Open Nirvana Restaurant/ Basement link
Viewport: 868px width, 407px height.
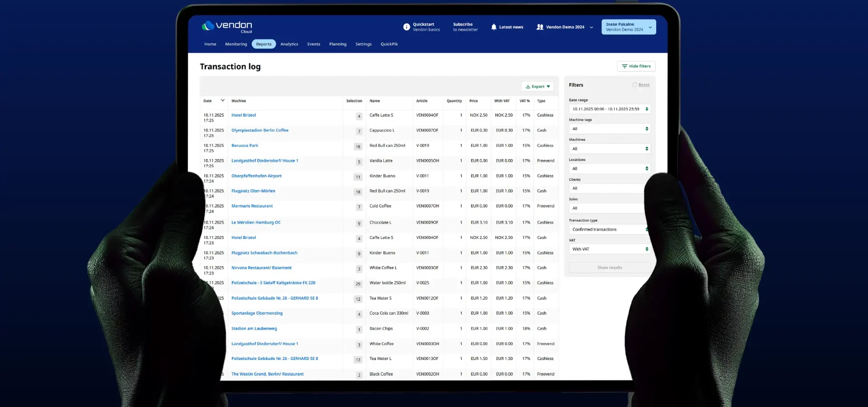(261, 268)
